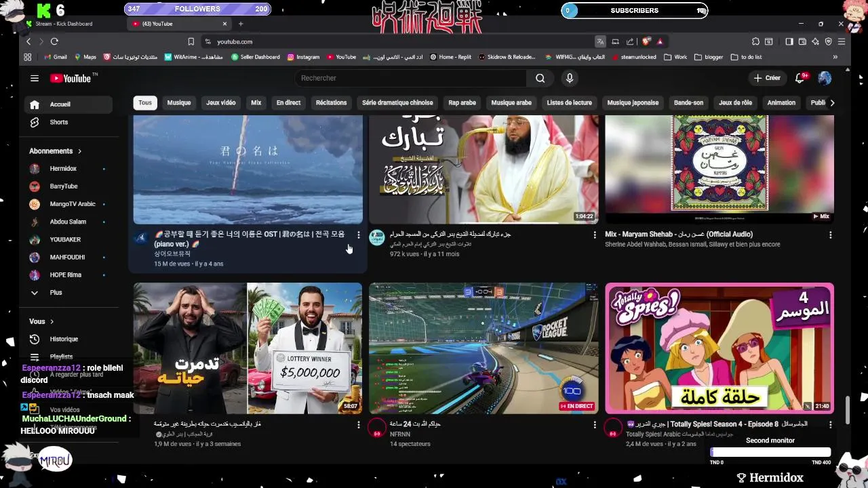
Task: Open browser extensions puzzle icon
Action: tap(755, 41)
